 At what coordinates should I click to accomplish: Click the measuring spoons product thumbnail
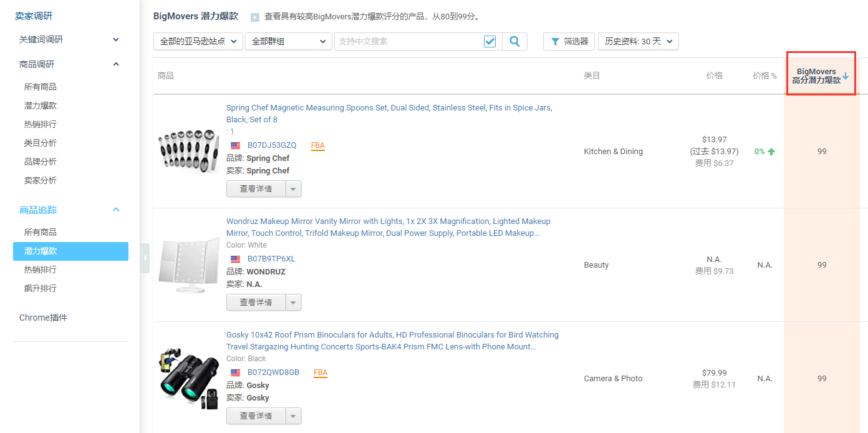pos(189,152)
